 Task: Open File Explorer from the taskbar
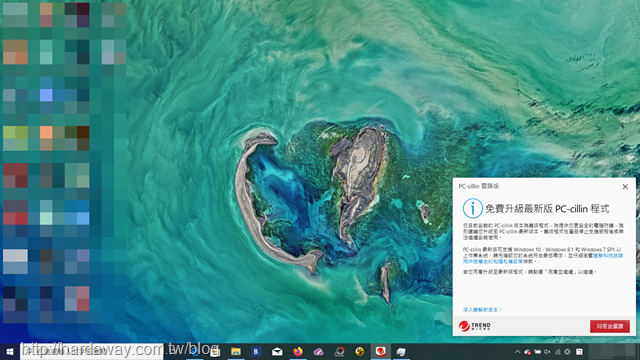[236, 351]
